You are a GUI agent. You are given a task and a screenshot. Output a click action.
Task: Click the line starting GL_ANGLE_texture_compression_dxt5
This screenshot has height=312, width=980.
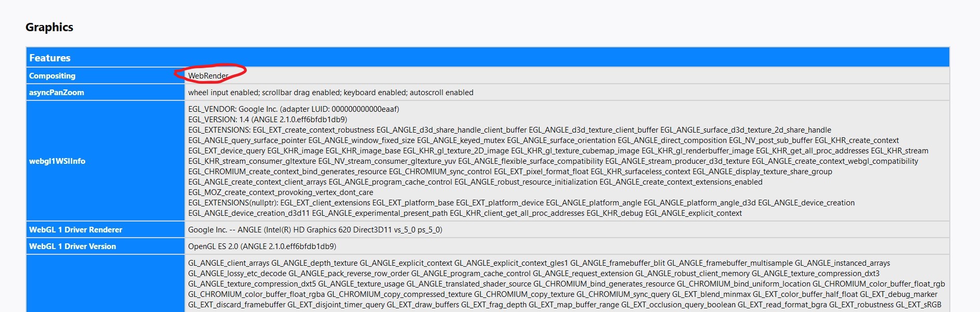tap(567, 284)
